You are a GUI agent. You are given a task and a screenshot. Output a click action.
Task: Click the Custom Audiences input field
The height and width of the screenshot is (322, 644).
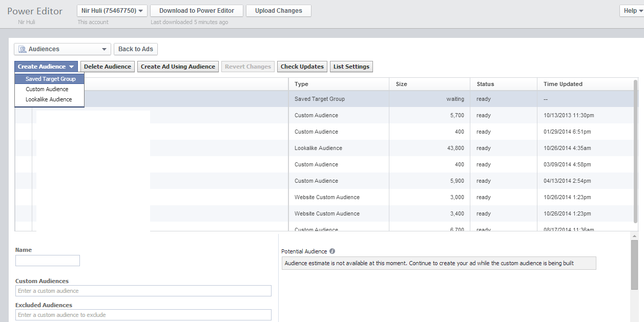click(143, 291)
